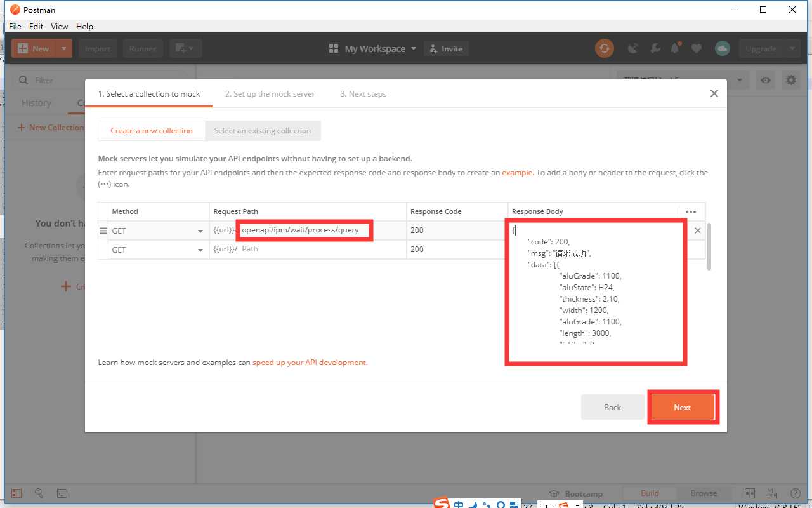
Task: Switch to Browse mode
Action: pyautogui.click(x=704, y=493)
